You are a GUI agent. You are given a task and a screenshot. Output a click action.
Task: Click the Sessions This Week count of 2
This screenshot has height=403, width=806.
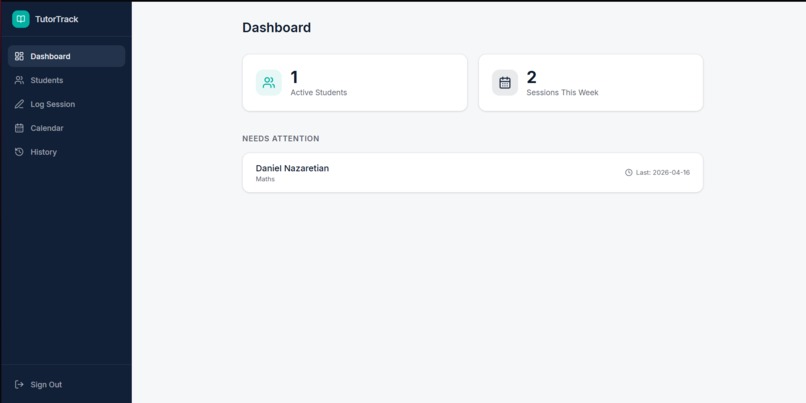(532, 78)
